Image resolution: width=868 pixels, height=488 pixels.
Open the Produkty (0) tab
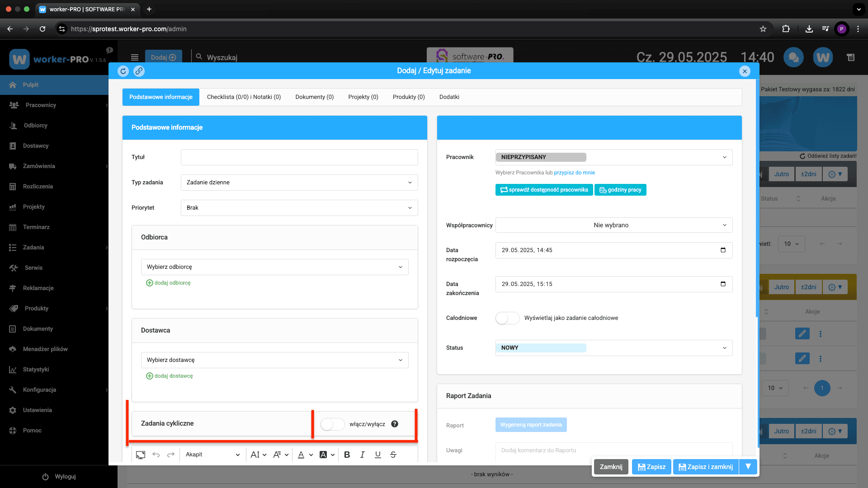click(408, 97)
